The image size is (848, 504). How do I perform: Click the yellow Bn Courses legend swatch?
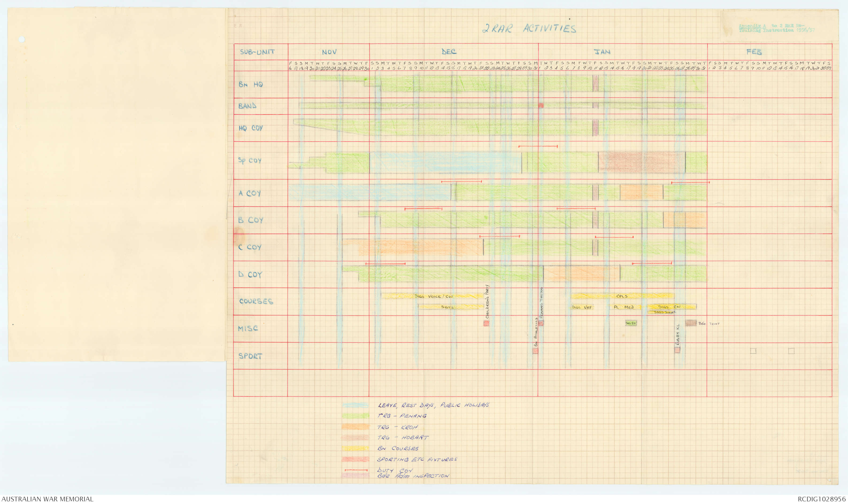coord(356,449)
